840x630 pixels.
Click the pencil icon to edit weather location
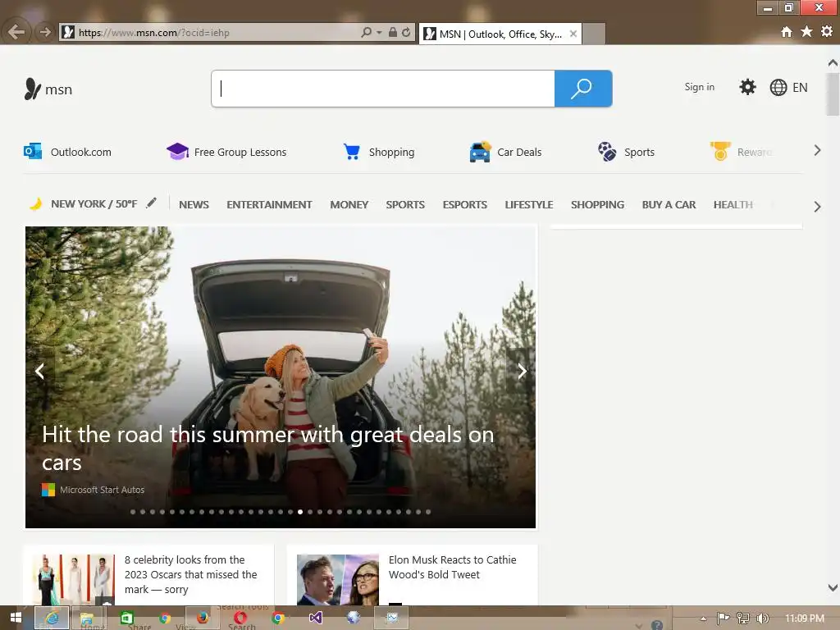pos(152,203)
